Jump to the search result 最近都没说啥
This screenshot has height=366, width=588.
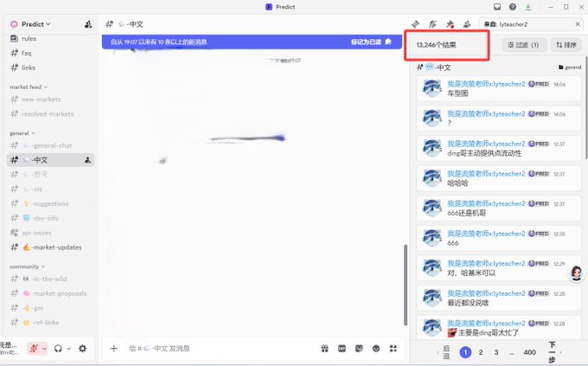[499, 298]
